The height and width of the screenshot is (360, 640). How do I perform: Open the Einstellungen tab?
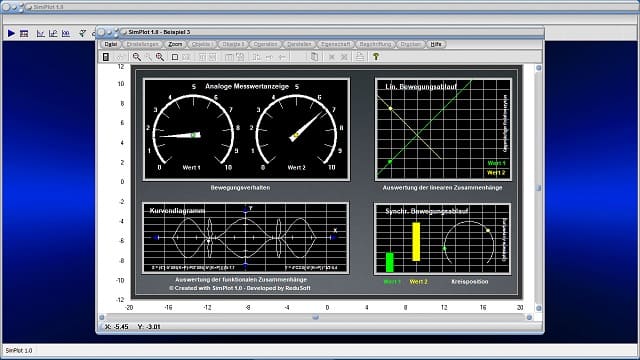pos(142,44)
